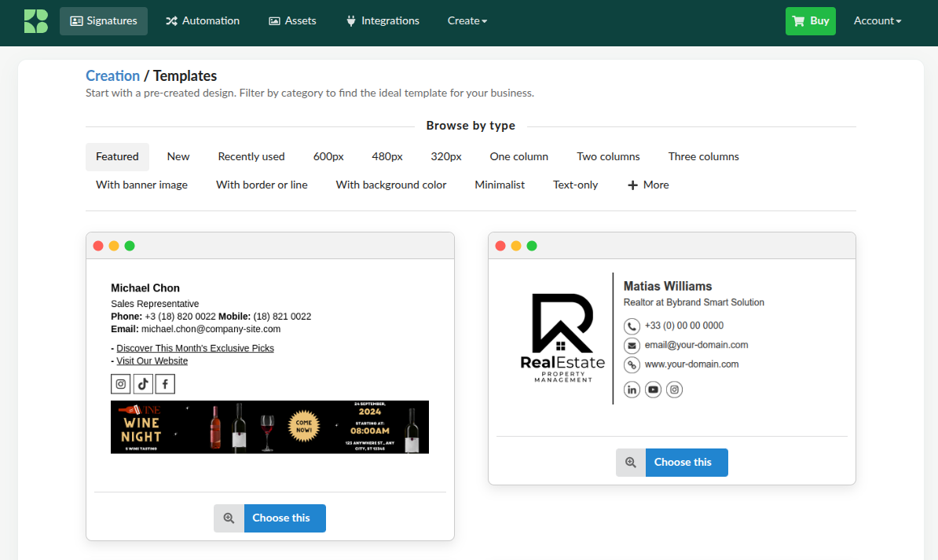
Task: Click the TikTok icon in Michael Chon's signature
Action: click(143, 383)
